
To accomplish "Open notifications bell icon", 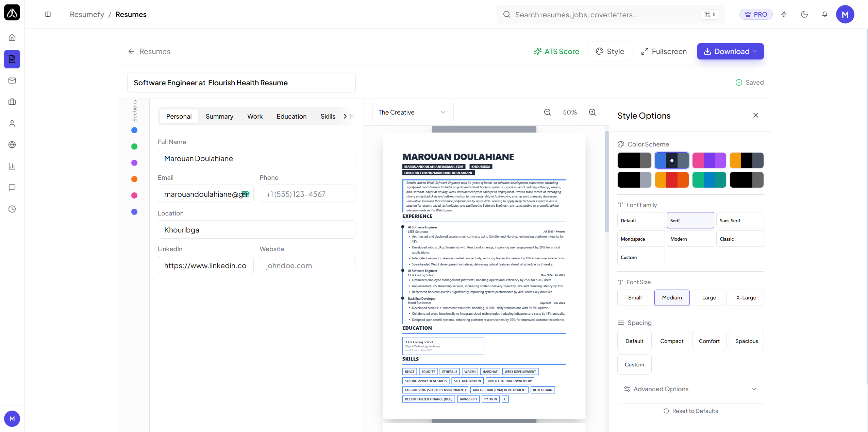I will point(824,14).
